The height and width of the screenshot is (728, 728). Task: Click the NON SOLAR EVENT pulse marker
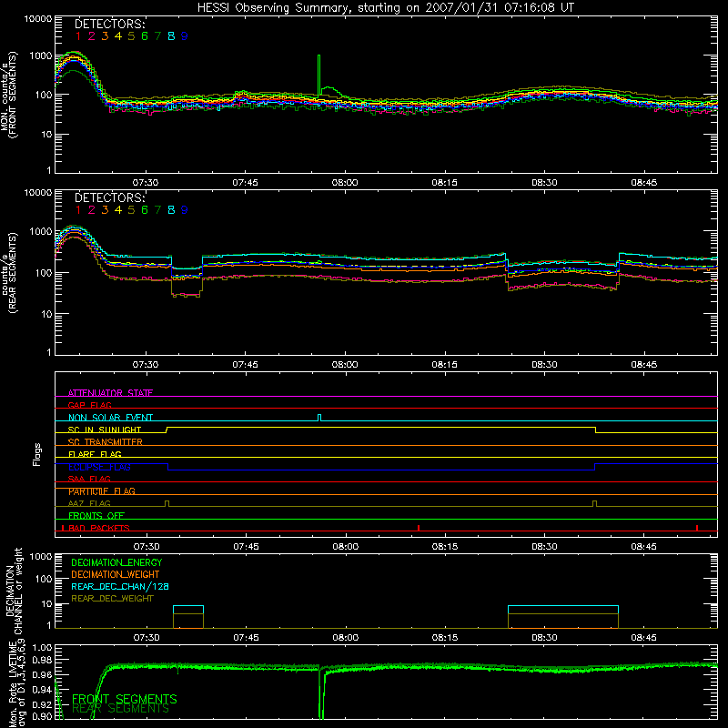coord(319,418)
